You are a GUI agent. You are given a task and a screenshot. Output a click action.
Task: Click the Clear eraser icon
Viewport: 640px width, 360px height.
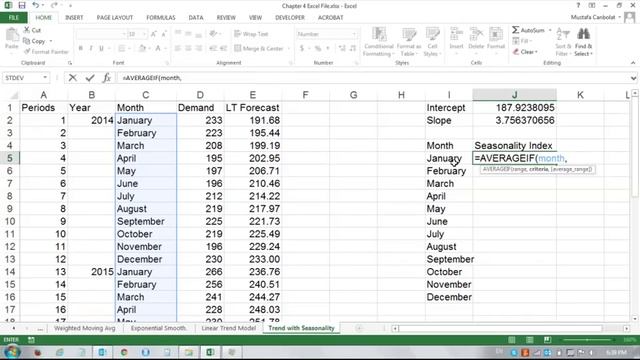coord(516,52)
